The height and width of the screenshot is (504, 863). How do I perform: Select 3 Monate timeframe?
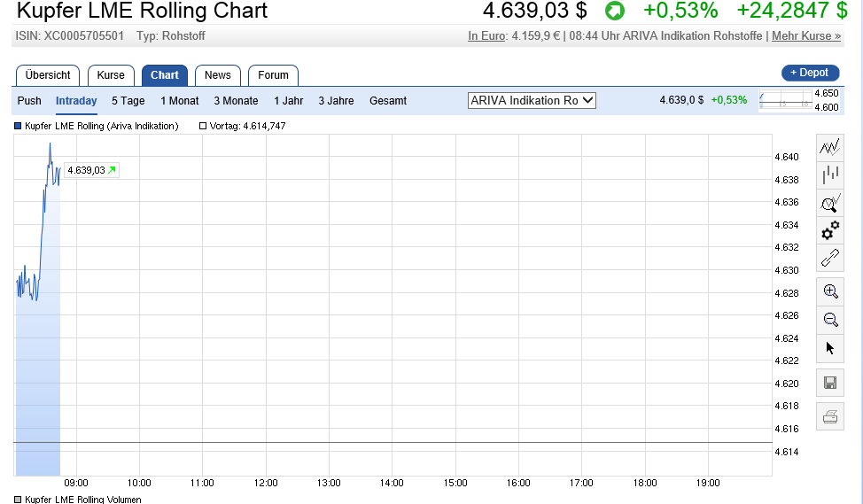pos(236,101)
